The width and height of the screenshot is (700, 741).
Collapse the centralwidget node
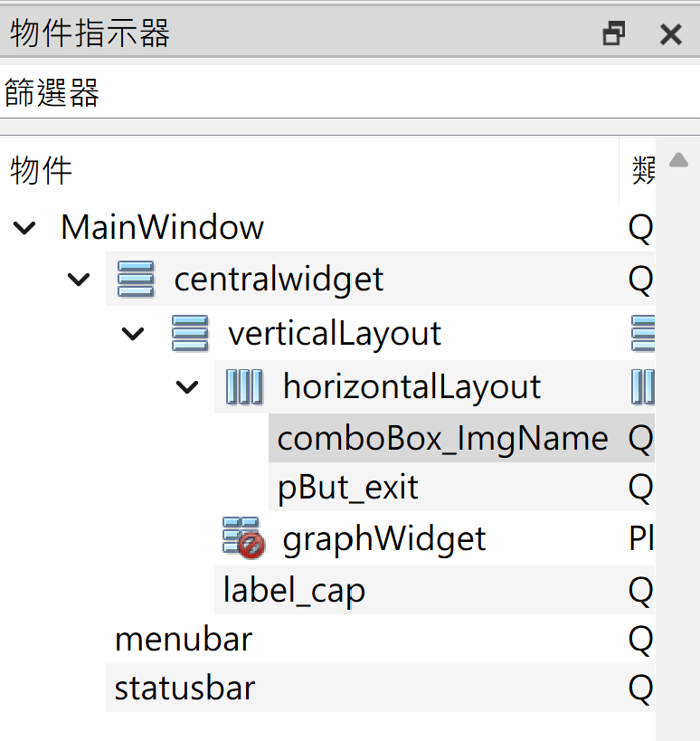(x=80, y=280)
